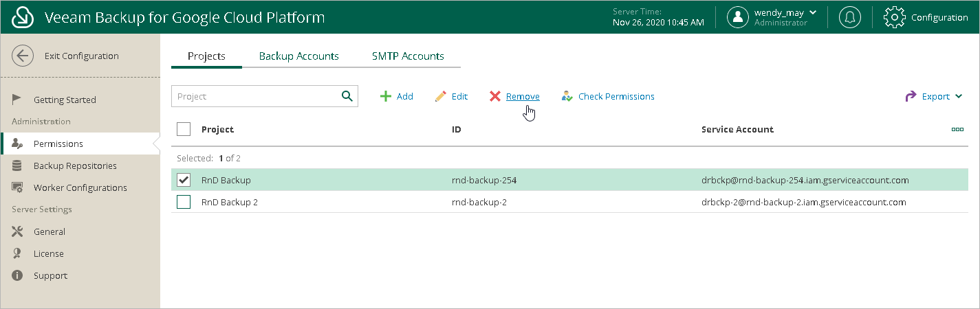Click the pencil Edit icon

click(x=441, y=97)
